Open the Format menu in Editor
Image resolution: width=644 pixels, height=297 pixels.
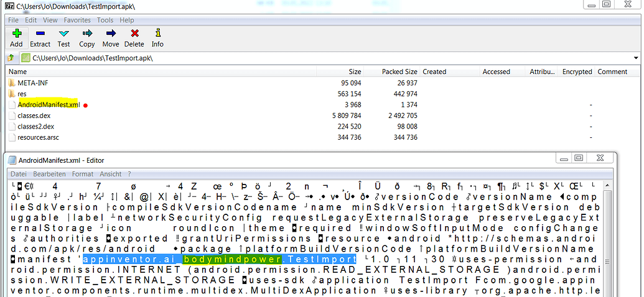coord(83,174)
